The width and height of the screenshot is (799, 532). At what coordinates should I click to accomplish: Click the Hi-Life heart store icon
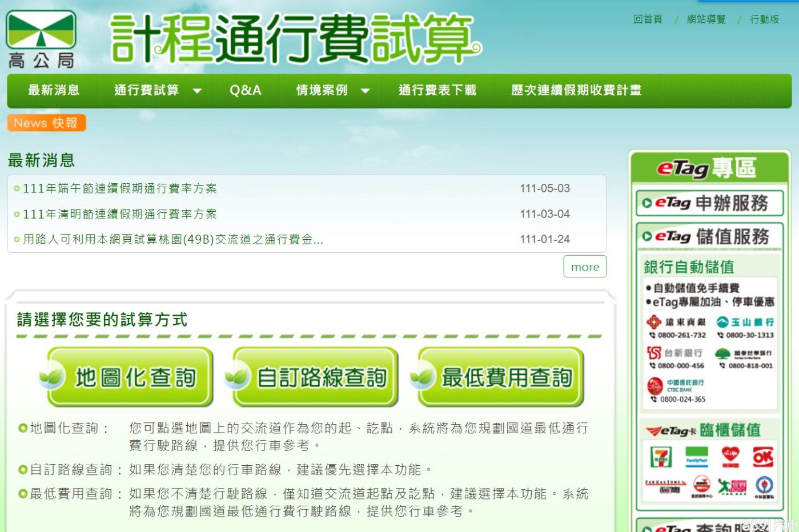coord(730,457)
